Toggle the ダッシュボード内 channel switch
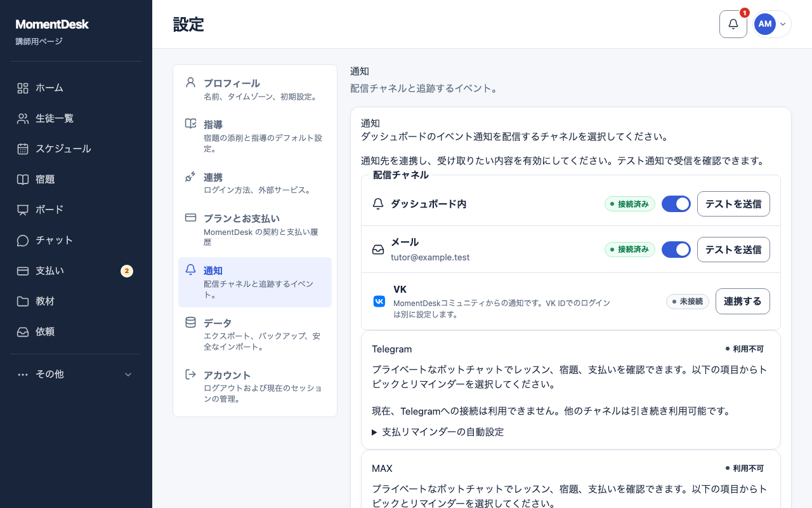The height and width of the screenshot is (508, 812). click(676, 204)
